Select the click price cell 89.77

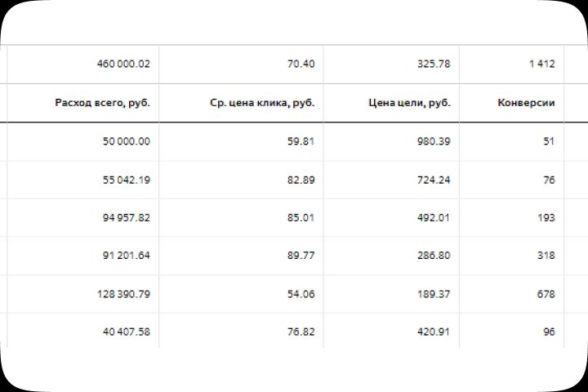(x=301, y=256)
